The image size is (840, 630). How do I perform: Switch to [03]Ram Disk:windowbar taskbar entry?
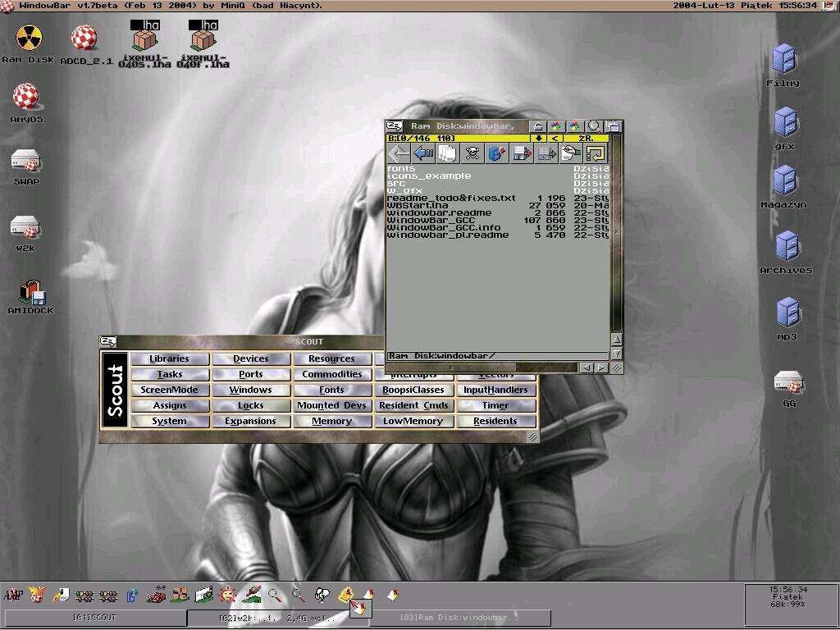point(459,618)
